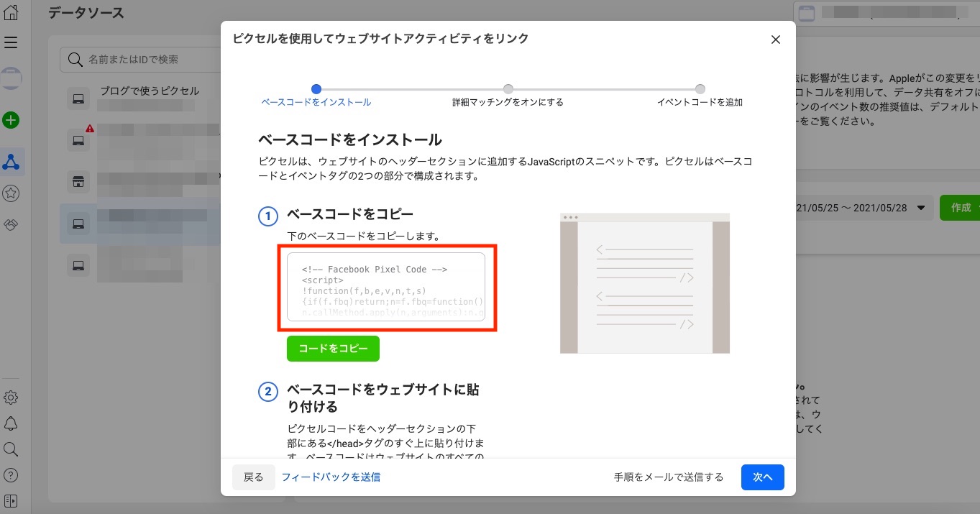Screen dimensions: 980x514
Task: Open the settings gear in sidebar
Action: point(11,398)
